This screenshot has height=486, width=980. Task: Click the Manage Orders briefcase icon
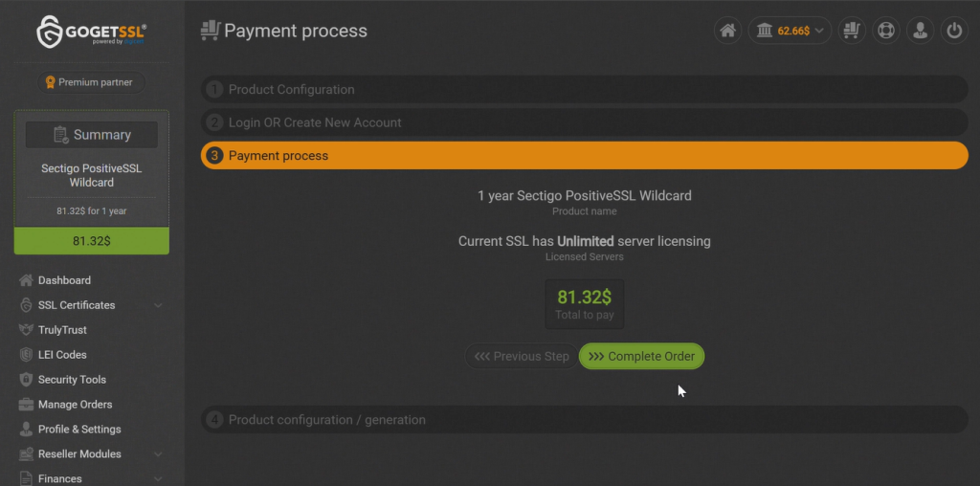26,404
